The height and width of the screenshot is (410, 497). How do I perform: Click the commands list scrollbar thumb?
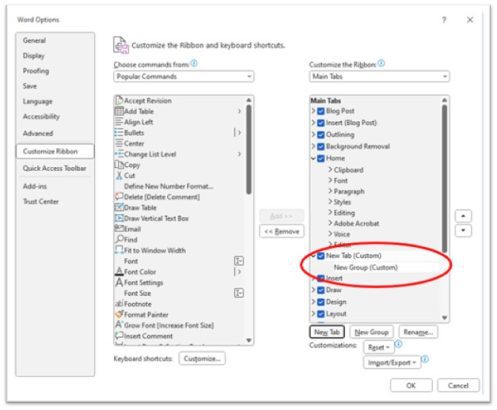[x=249, y=149]
